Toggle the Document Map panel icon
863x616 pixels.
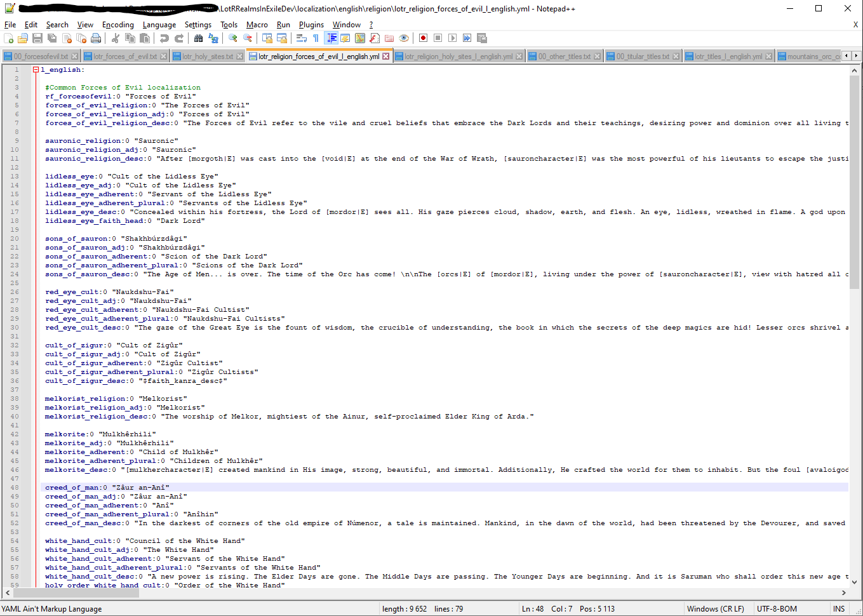click(x=360, y=39)
